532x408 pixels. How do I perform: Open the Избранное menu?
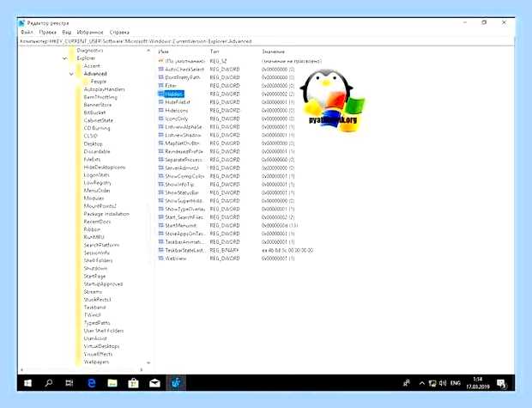coord(90,32)
